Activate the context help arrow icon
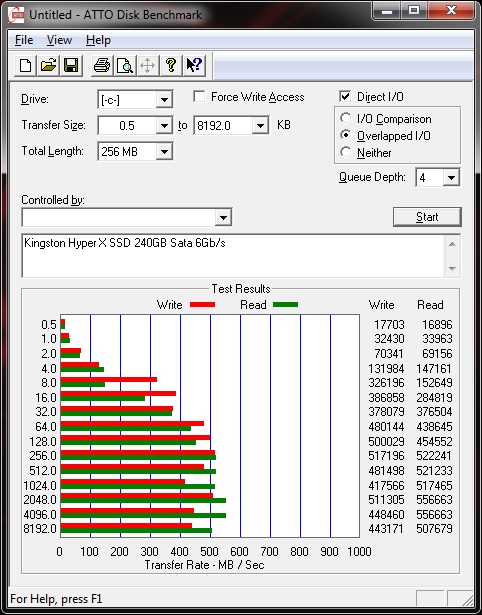Image resolution: width=482 pixels, height=615 pixels. 194,65
